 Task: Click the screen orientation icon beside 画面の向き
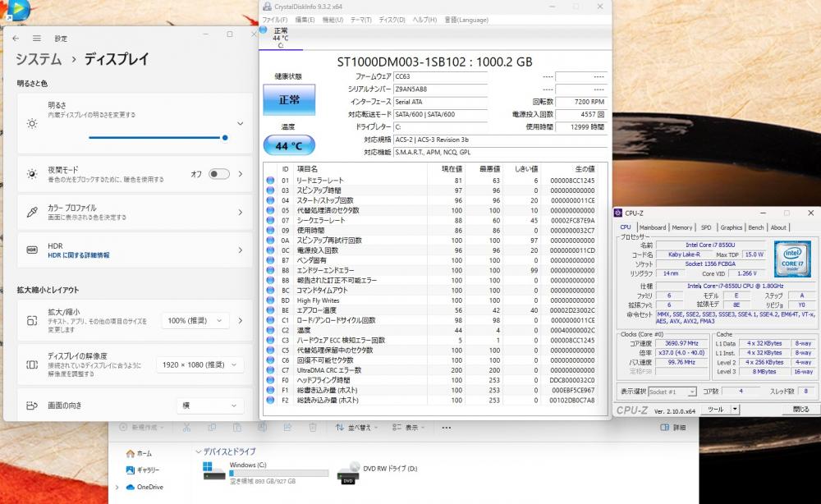(32, 405)
